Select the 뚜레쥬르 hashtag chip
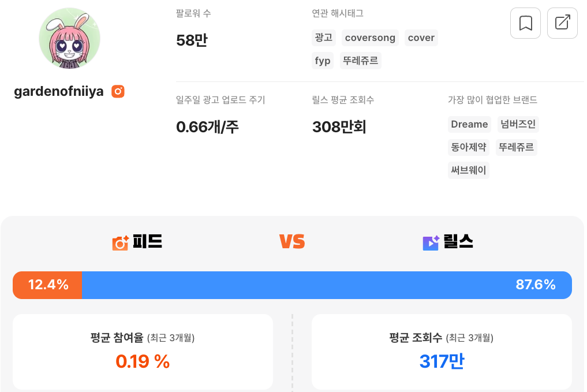This screenshot has height=392, width=587. pyautogui.click(x=361, y=61)
